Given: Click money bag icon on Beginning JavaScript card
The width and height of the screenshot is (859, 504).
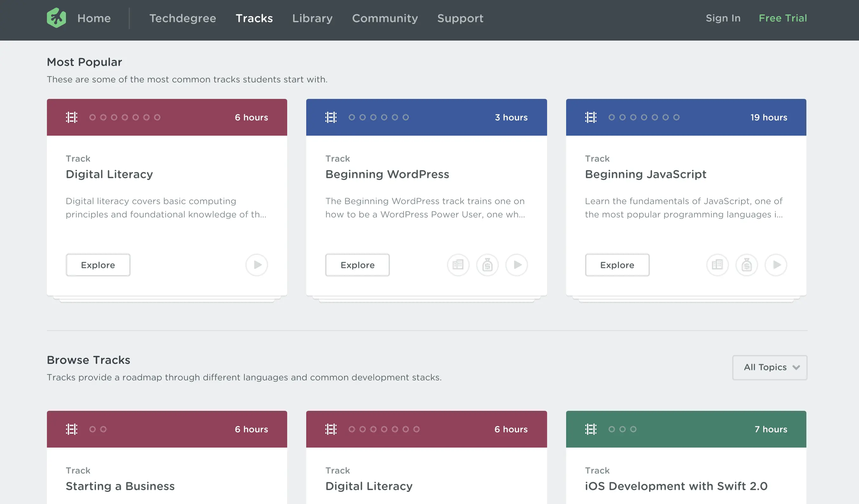Looking at the screenshot, I should (x=746, y=265).
